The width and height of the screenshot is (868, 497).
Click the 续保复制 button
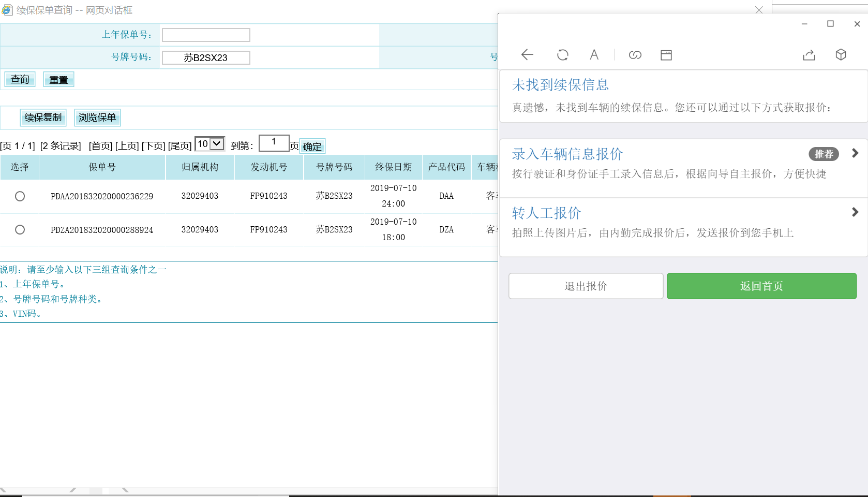pyautogui.click(x=43, y=118)
